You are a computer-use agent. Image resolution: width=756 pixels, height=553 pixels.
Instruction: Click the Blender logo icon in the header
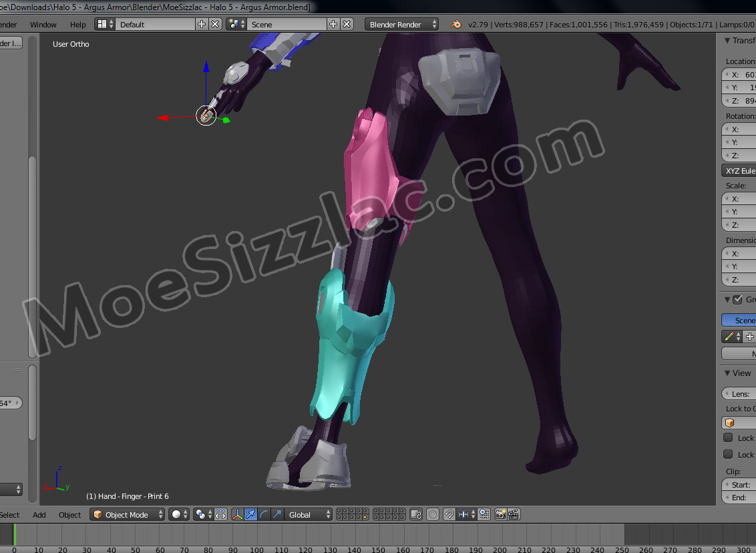coord(455,24)
